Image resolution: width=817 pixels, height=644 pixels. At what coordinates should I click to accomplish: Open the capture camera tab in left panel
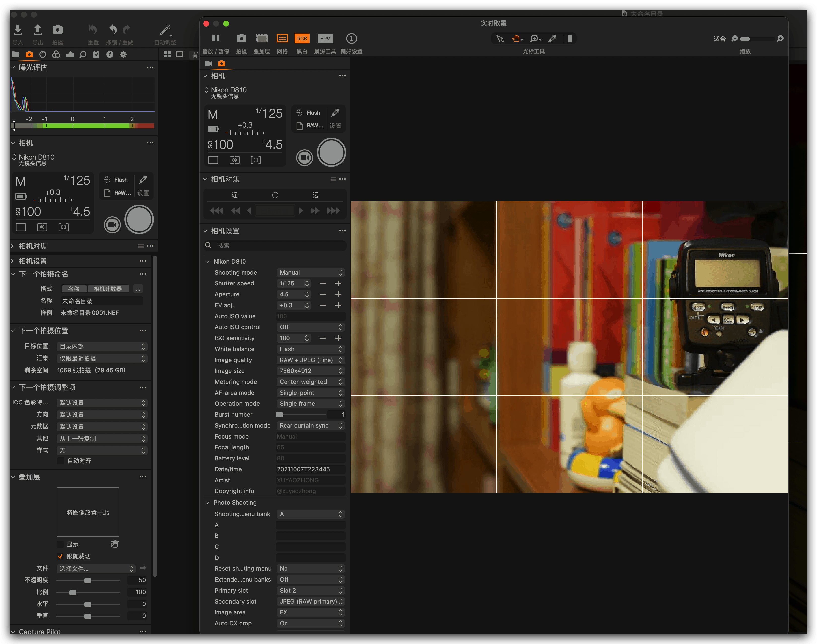coord(29,54)
